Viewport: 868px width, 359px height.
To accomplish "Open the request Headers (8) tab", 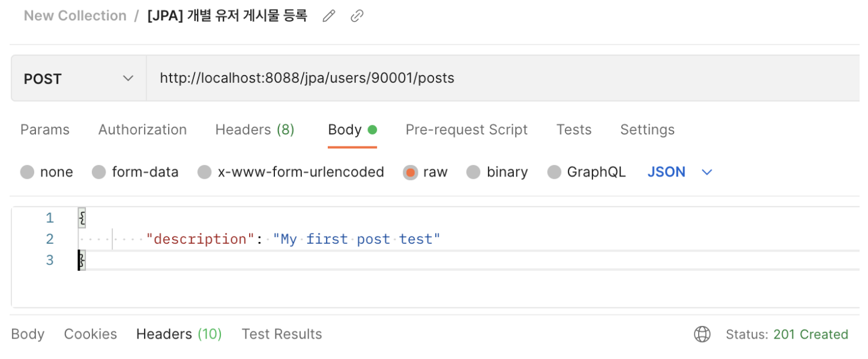I will pyautogui.click(x=255, y=130).
